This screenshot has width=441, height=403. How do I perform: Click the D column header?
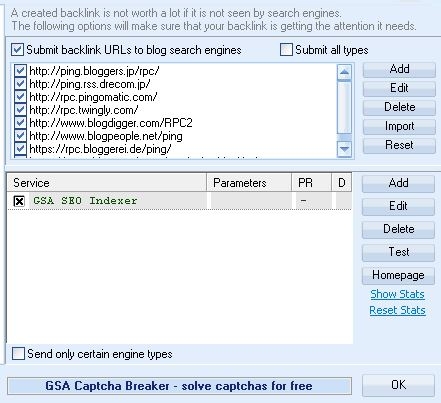(x=342, y=183)
